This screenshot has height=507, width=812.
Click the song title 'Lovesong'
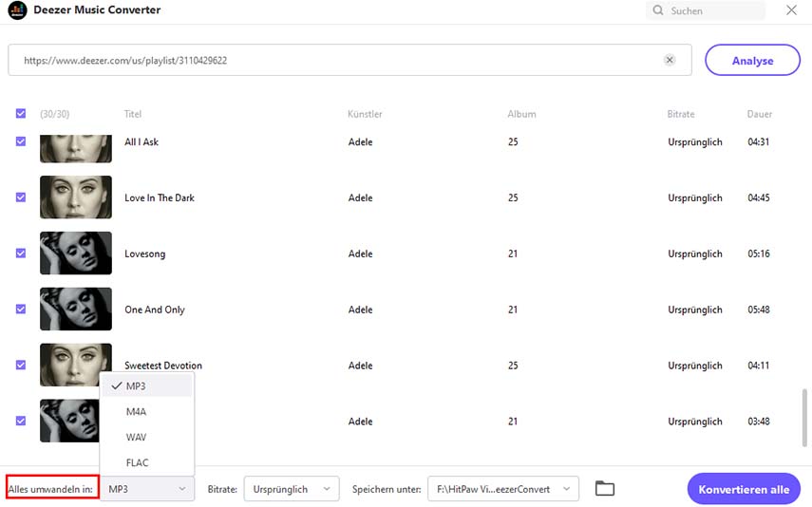(145, 253)
